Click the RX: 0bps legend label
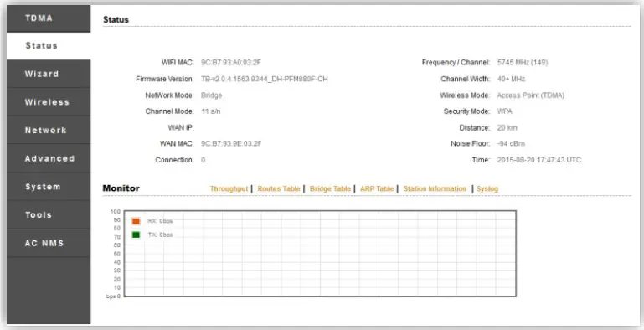Viewport: 644px width, 330px height. 160,221
